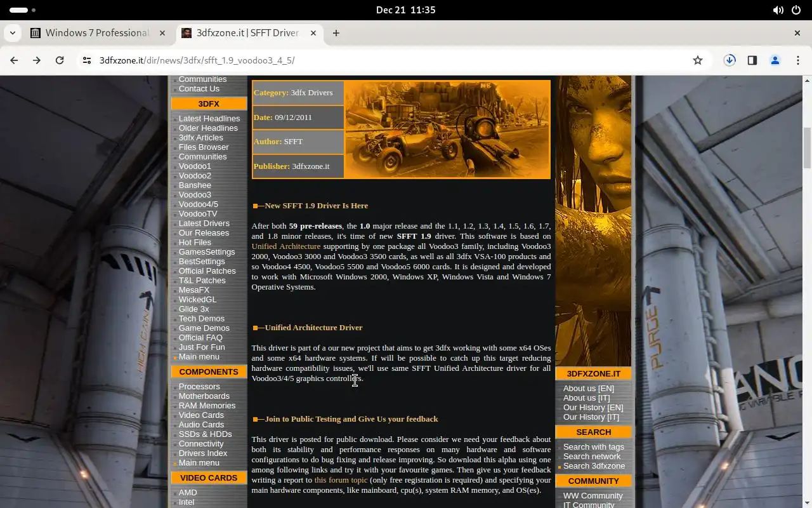This screenshot has height=508, width=812.
Task: Open the downloads indicator icon
Action: pyautogui.click(x=730, y=60)
